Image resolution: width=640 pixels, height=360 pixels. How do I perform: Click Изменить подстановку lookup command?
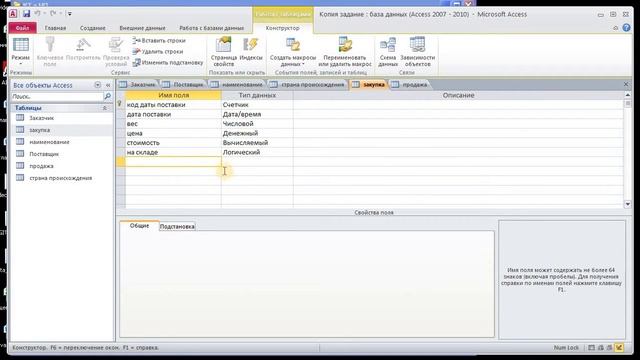168,62
